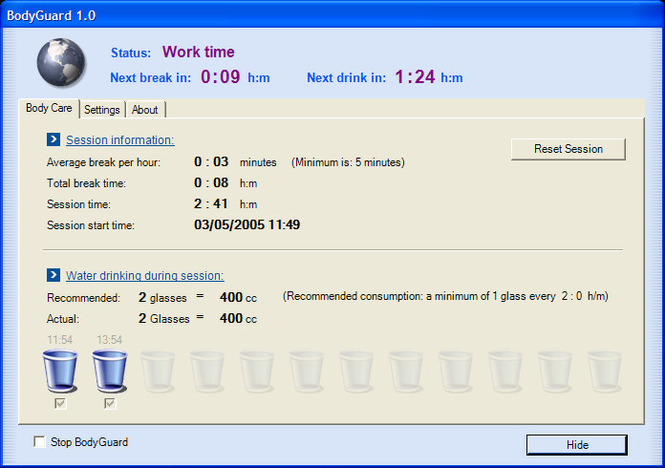665x468 pixels.
Task: Click the globe icon in the header
Action: (61, 62)
